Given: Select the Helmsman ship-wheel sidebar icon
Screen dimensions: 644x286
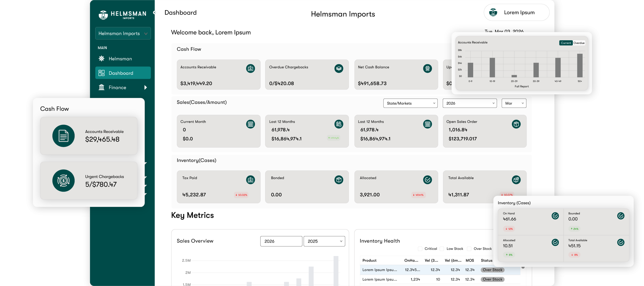Looking at the screenshot, I should tap(101, 58).
